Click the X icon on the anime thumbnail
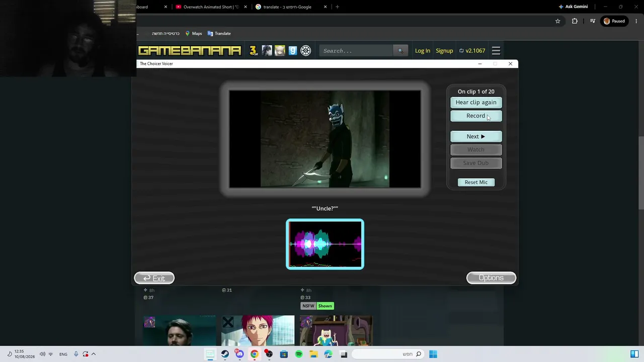Screen dimensions: 644x362 point(228,322)
